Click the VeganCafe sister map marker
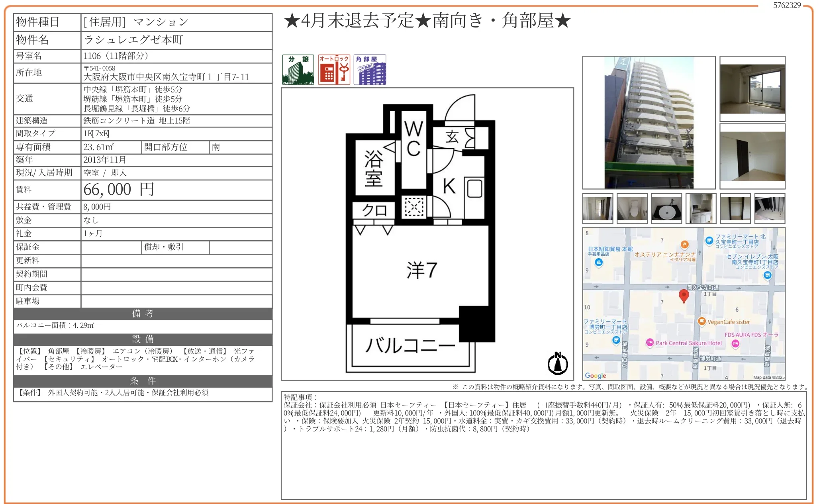Viewport: 819px width, 504px height. [701, 321]
